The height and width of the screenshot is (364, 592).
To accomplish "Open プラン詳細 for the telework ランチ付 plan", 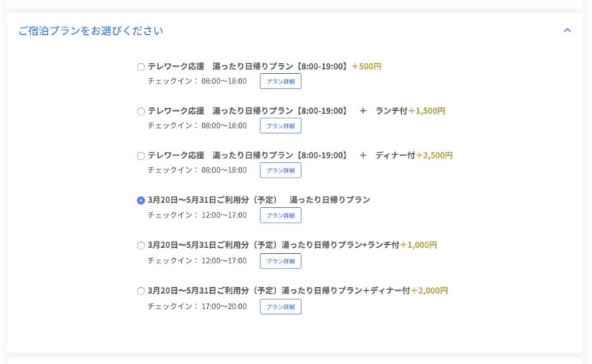I will (x=280, y=126).
